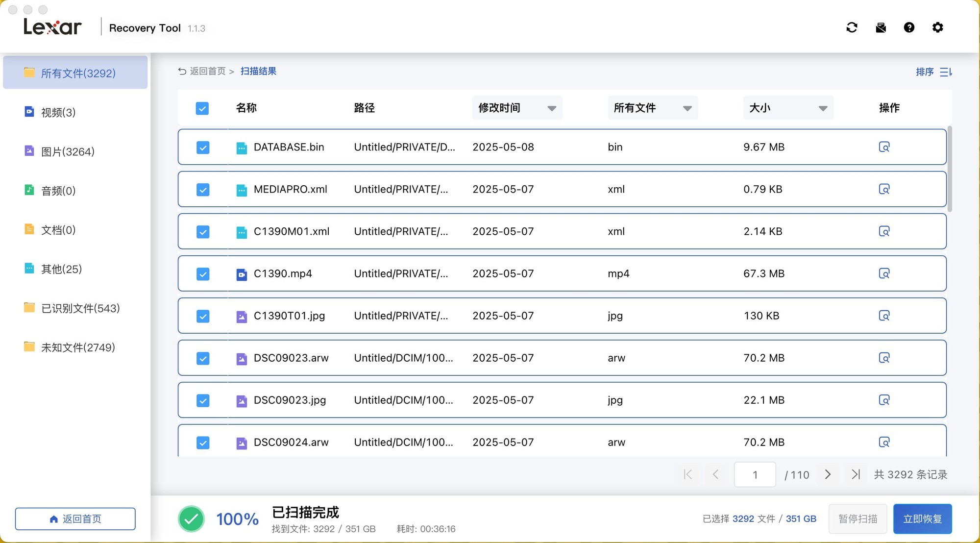Uncheck the C1390T01.jpg checkbox
Screen dimensions: 980x543
tap(203, 316)
